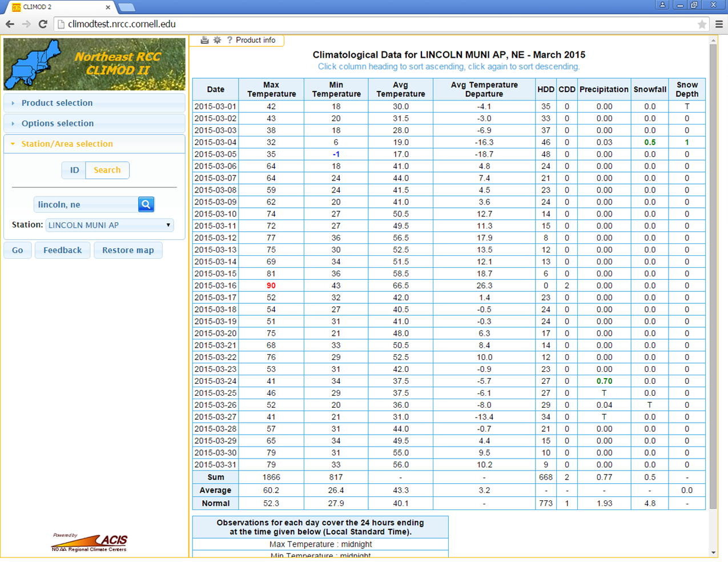Click the Go button
The height and width of the screenshot is (562, 728).
18,250
